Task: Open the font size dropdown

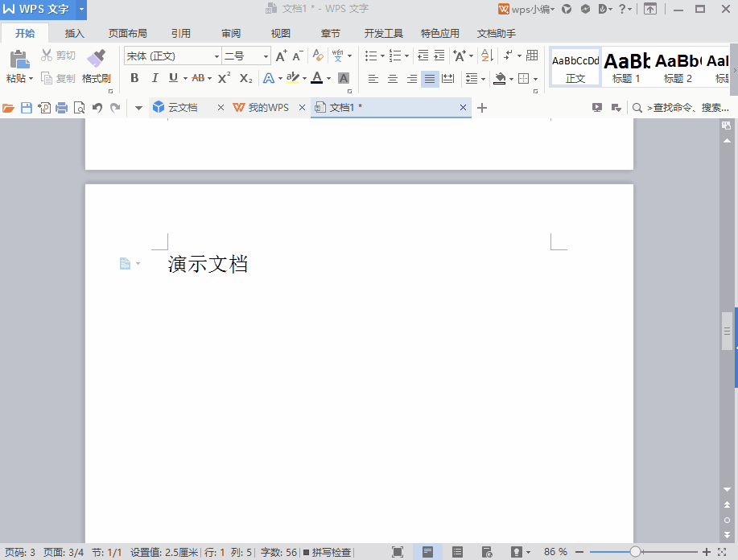Action: pos(265,56)
